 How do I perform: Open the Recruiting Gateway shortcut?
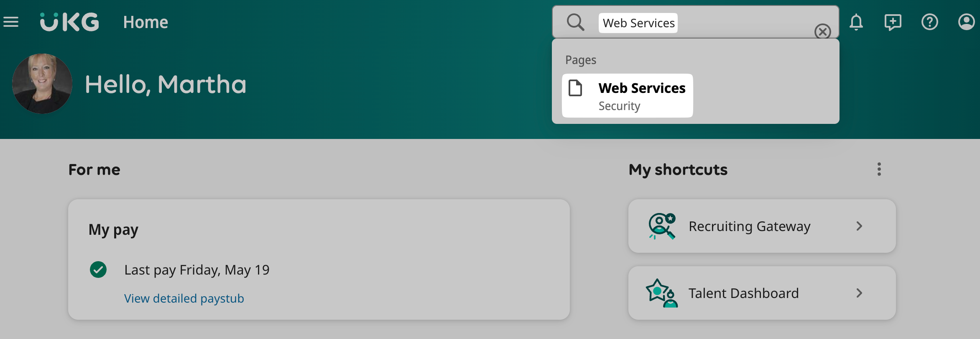[x=749, y=226]
